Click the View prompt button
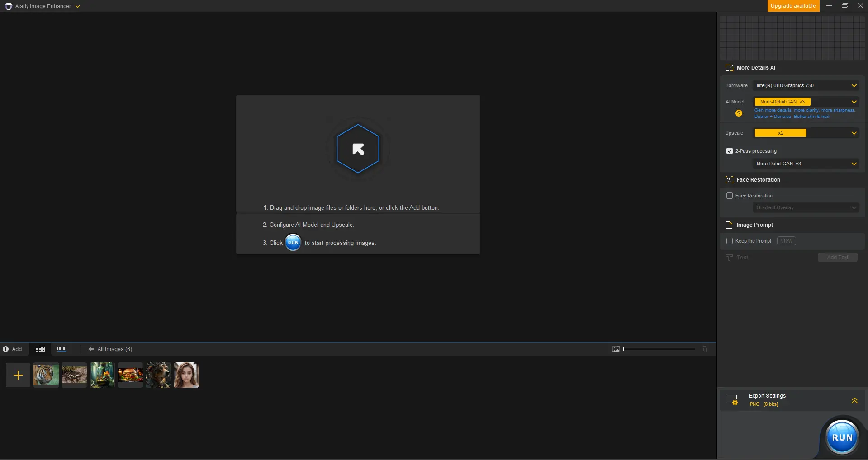Viewport: 868px width, 460px height. click(x=786, y=241)
